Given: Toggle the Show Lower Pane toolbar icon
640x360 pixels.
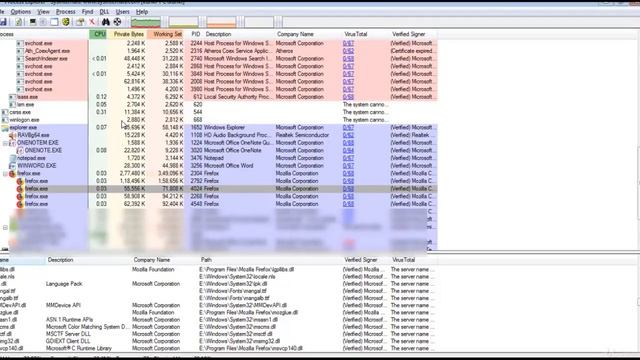Looking at the screenshot, I should click(x=54, y=22).
